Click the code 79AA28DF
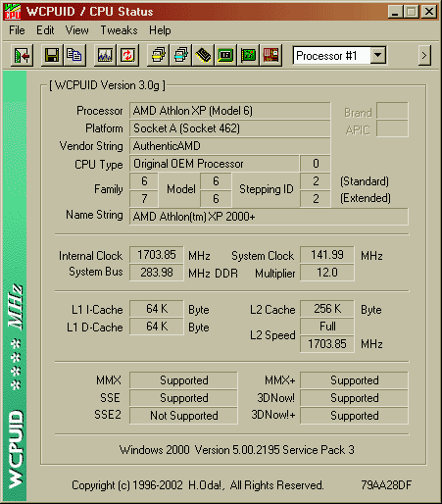The image size is (442, 504). 386,485
